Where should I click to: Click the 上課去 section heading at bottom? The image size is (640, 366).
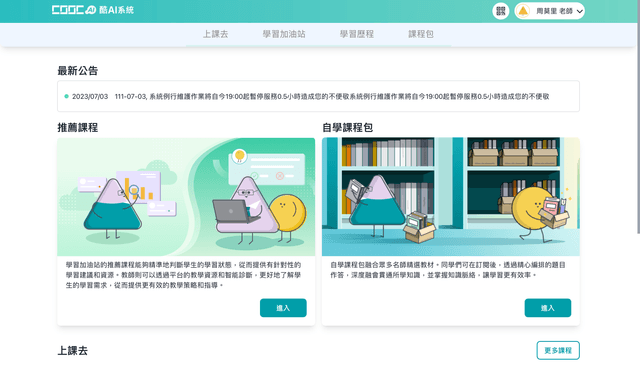73,350
